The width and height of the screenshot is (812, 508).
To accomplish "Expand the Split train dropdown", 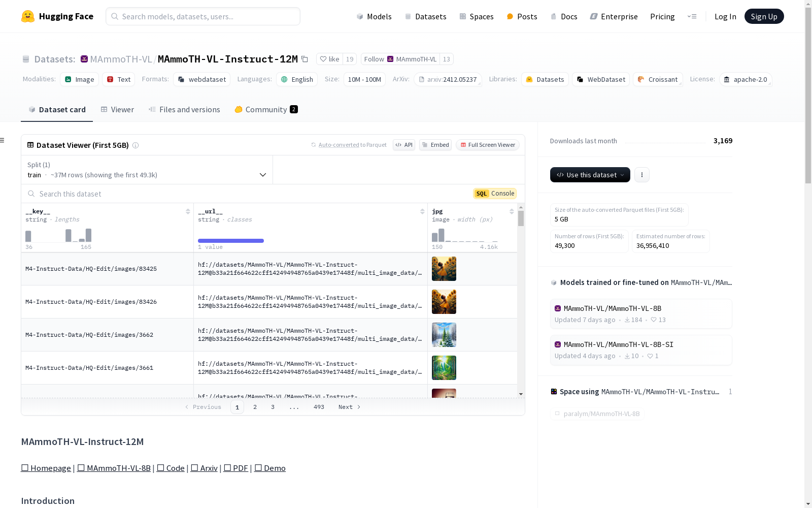I will pos(147,170).
